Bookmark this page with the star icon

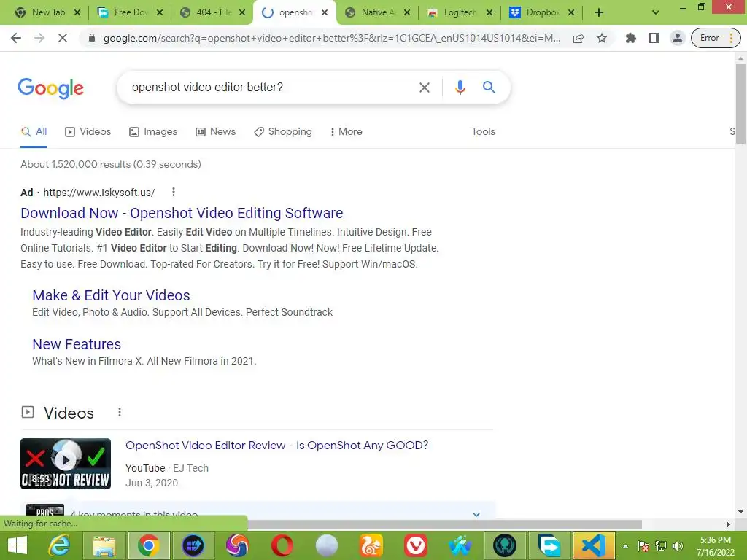(602, 38)
